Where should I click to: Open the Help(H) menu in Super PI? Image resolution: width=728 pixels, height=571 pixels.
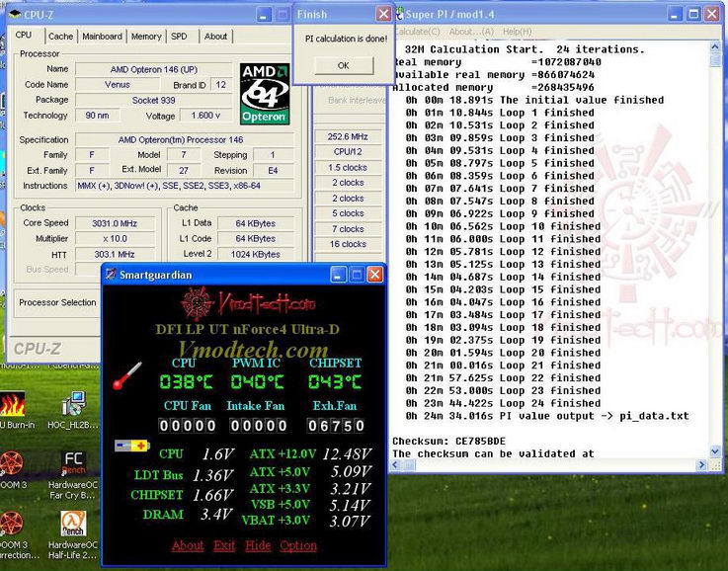pyautogui.click(x=517, y=32)
